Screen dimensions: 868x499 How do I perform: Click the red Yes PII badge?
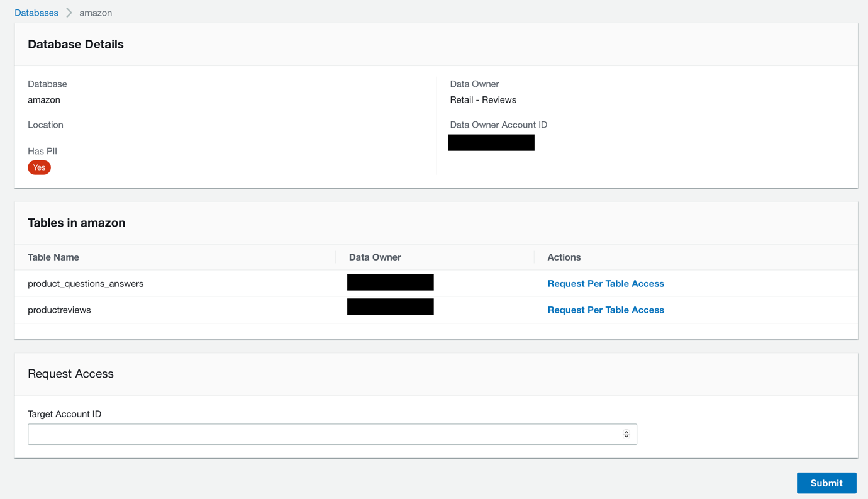tap(39, 167)
